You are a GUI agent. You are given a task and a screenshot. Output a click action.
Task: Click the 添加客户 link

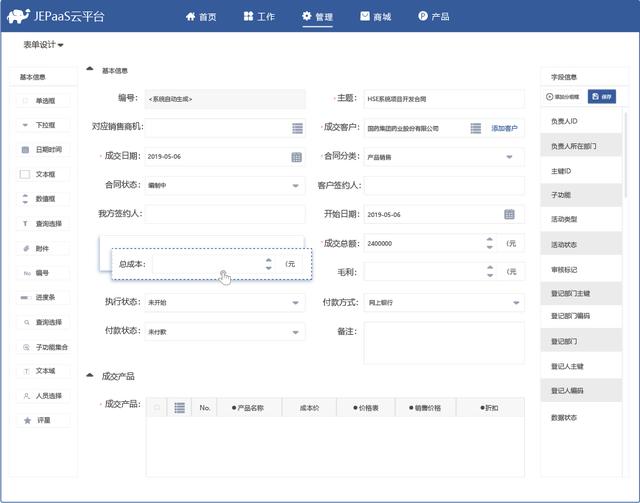pos(504,128)
